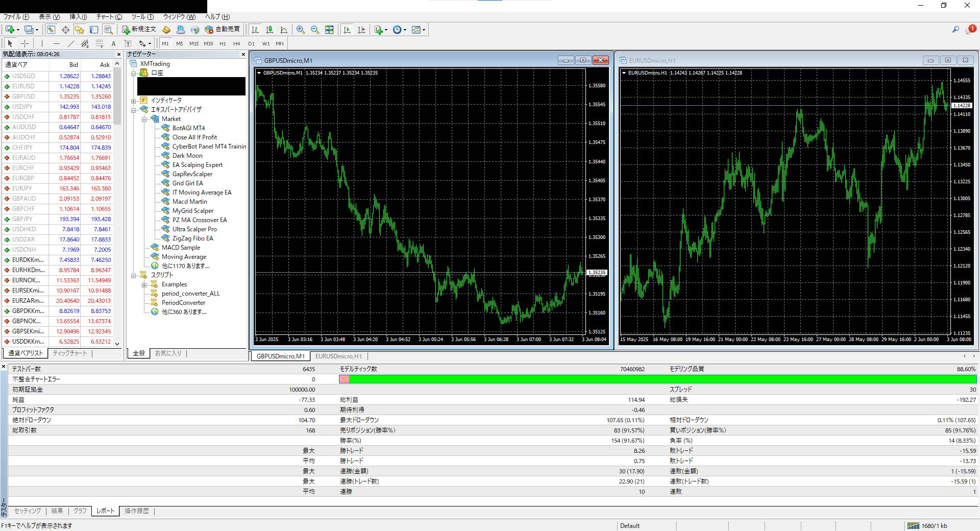Select the equidistant channel tool
980x531 pixels.
tap(85, 43)
